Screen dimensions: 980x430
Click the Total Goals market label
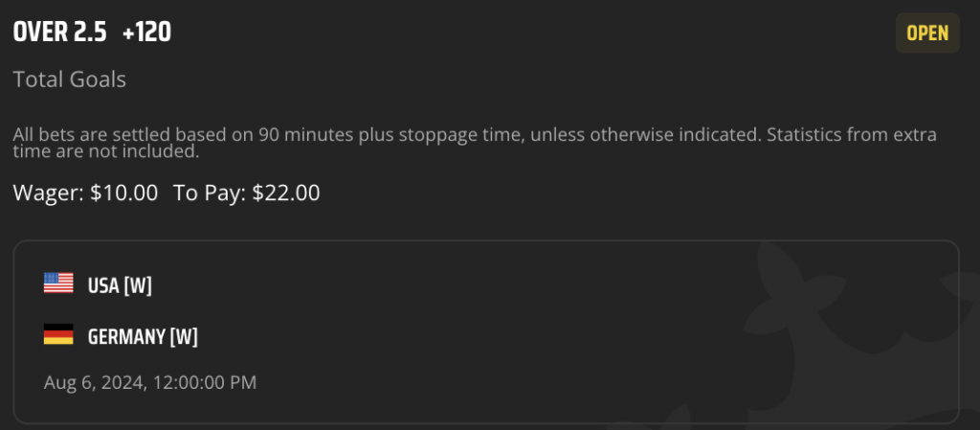click(69, 79)
